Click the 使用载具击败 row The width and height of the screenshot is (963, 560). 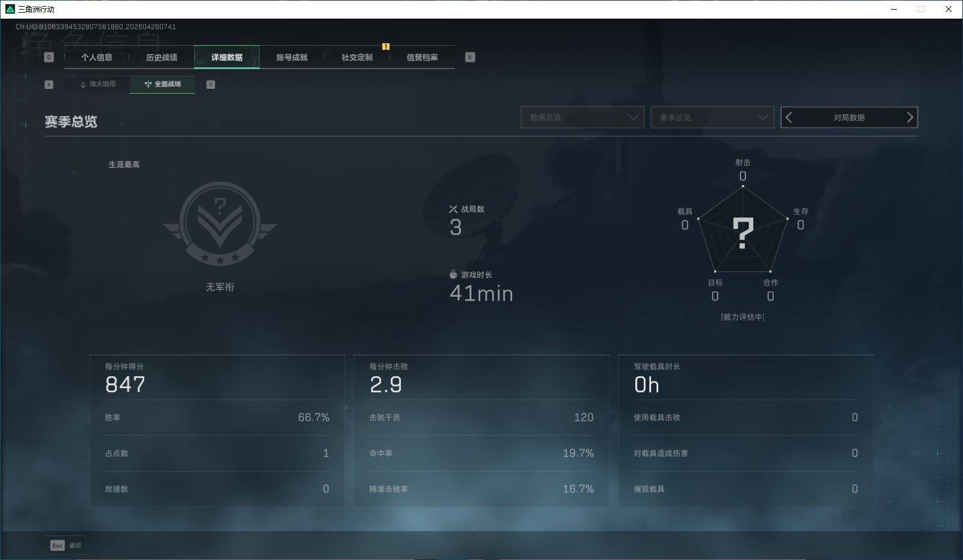coord(746,418)
